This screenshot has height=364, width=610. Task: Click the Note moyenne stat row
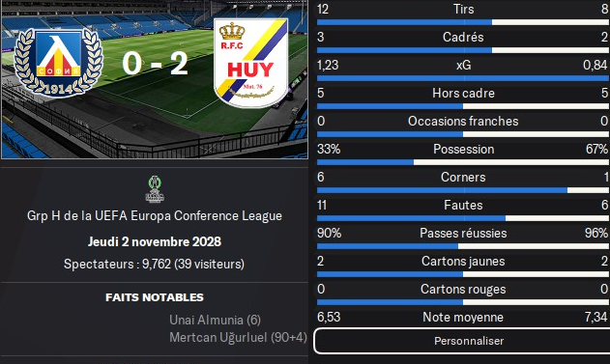click(x=463, y=317)
